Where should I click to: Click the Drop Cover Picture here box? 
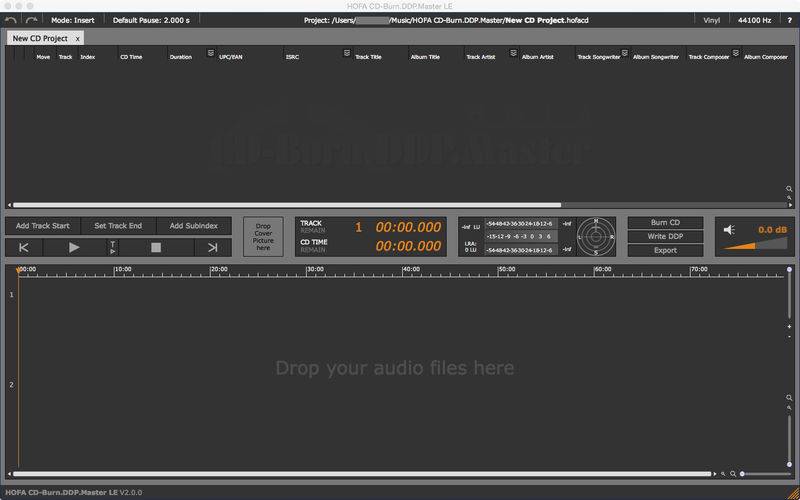coord(263,237)
